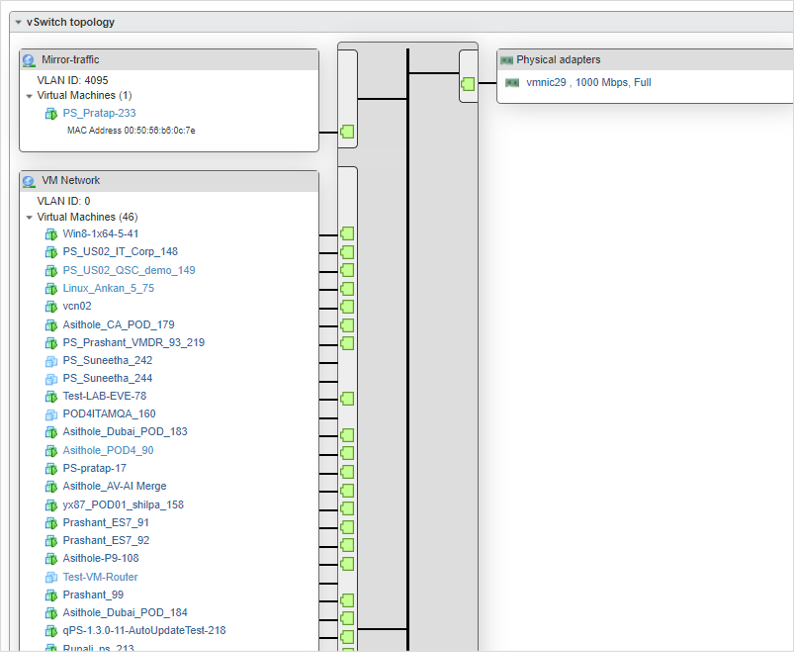Viewport: 794px width, 652px height.
Task: Click VM icon beside Asithole_CA_POD_179
Action: click(51, 324)
